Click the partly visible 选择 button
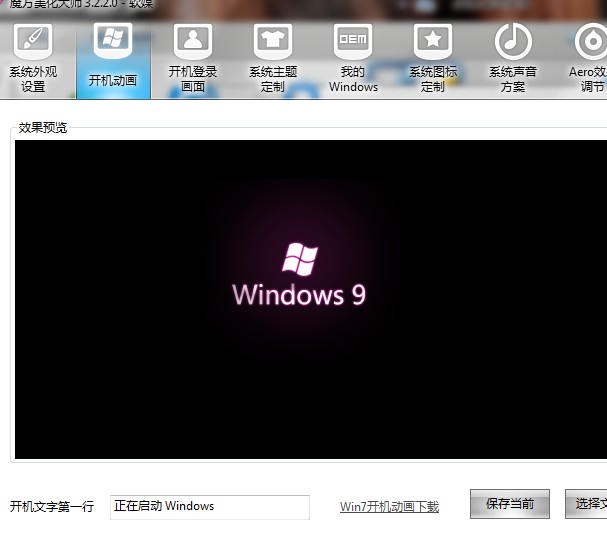This screenshot has height=536, width=607. (586, 504)
